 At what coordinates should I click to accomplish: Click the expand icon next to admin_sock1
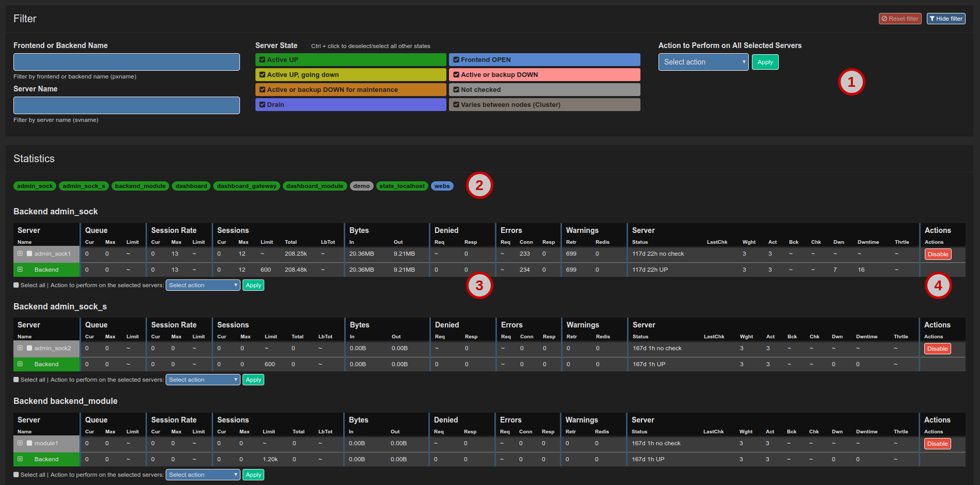tap(21, 254)
